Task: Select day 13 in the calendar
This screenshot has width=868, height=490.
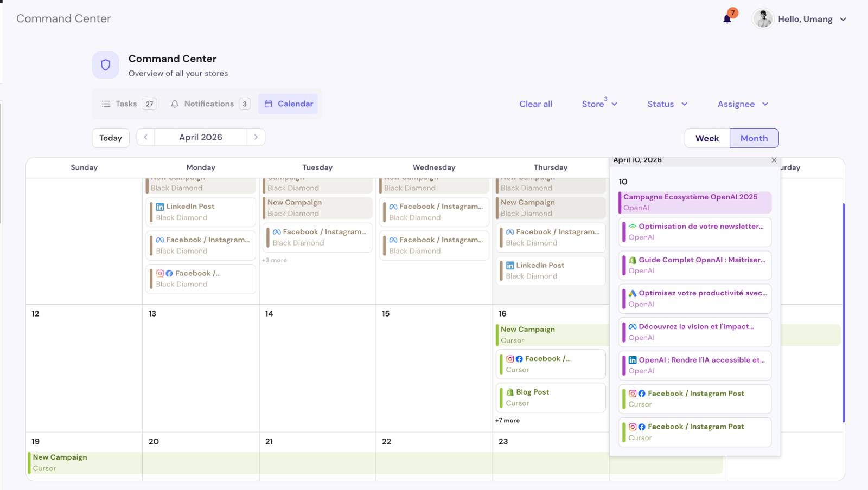Action: pyautogui.click(x=152, y=314)
